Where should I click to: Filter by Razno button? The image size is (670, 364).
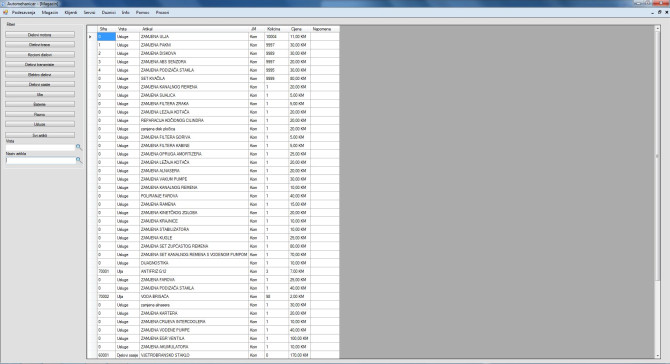point(40,114)
